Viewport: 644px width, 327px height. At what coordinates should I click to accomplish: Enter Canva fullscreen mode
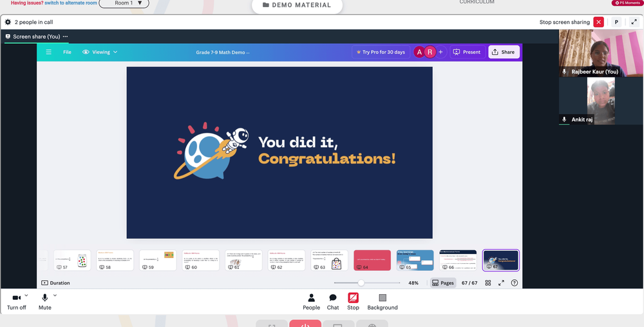coord(501,283)
